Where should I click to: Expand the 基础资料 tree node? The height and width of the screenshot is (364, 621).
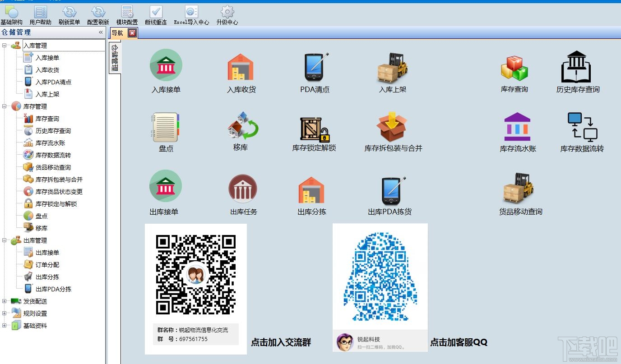pyautogui.click(x=5, y=326)
